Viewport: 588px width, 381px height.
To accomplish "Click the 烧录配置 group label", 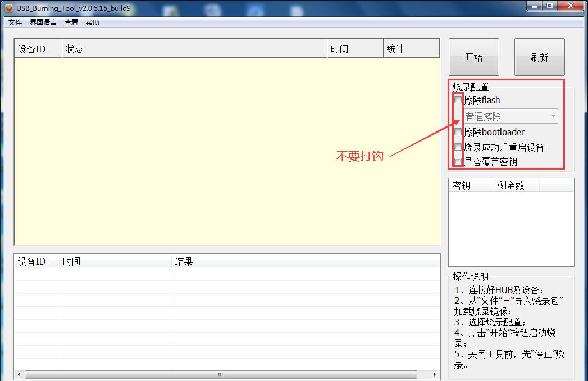I will 471,87.
